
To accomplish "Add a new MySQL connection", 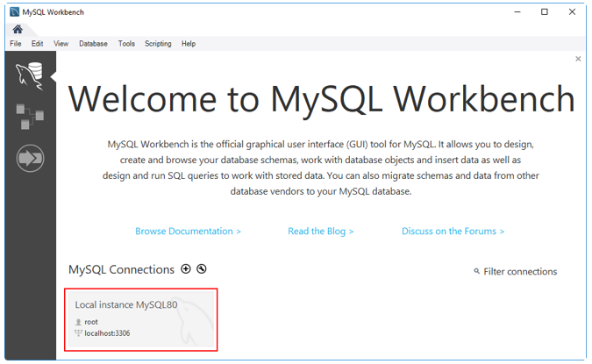I will pos(185,269).
